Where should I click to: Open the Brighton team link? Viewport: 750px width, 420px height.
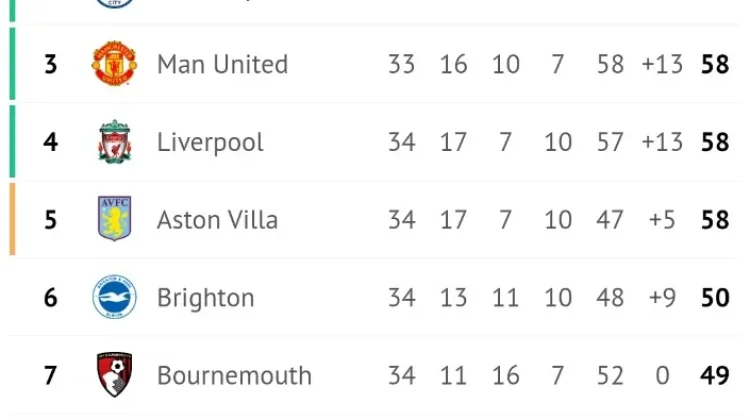(206, 298)
